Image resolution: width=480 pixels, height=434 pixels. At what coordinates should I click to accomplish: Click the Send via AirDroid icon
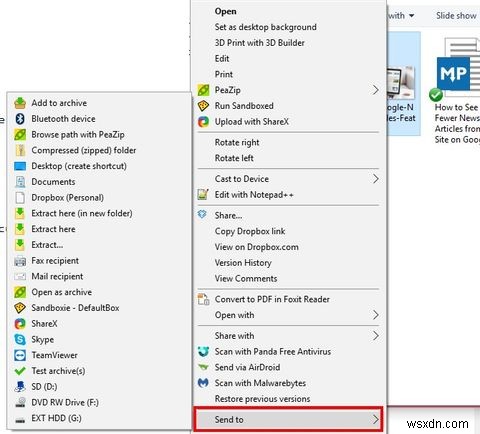click(203, 367)
